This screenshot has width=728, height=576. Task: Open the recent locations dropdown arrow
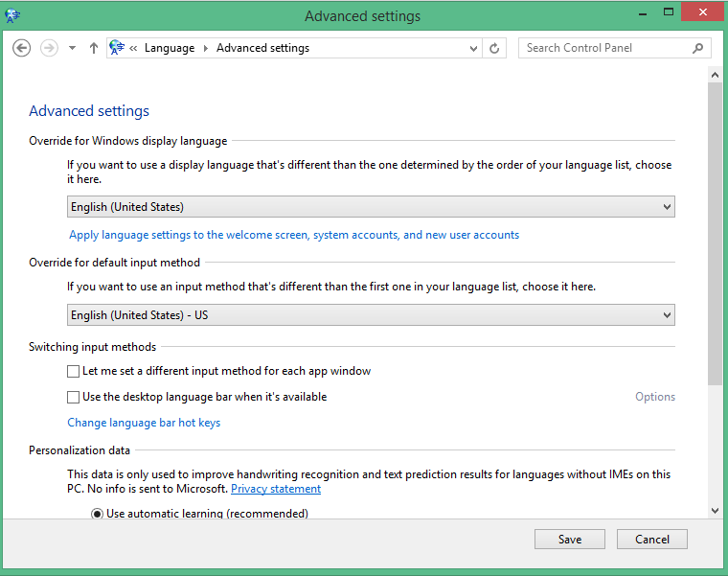[72, 48]
